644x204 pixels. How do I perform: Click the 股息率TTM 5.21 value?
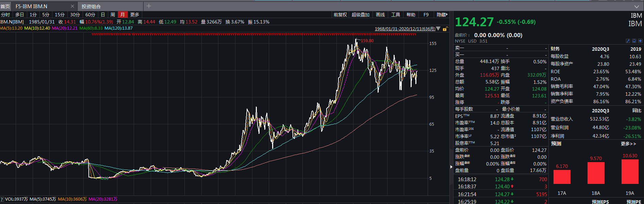coord(495,144)
